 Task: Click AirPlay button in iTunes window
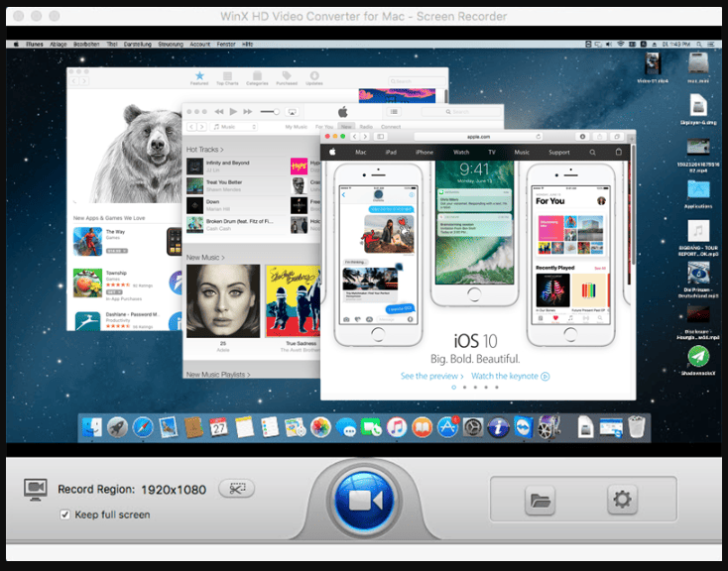point(292,112)
